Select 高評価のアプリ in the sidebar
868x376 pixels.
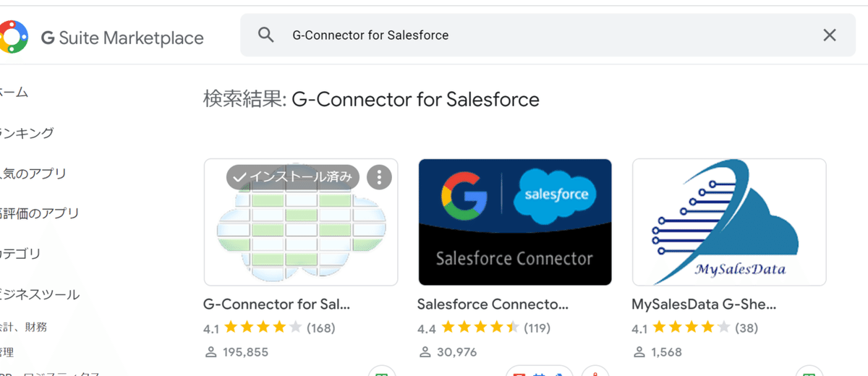tap(40, 214)
